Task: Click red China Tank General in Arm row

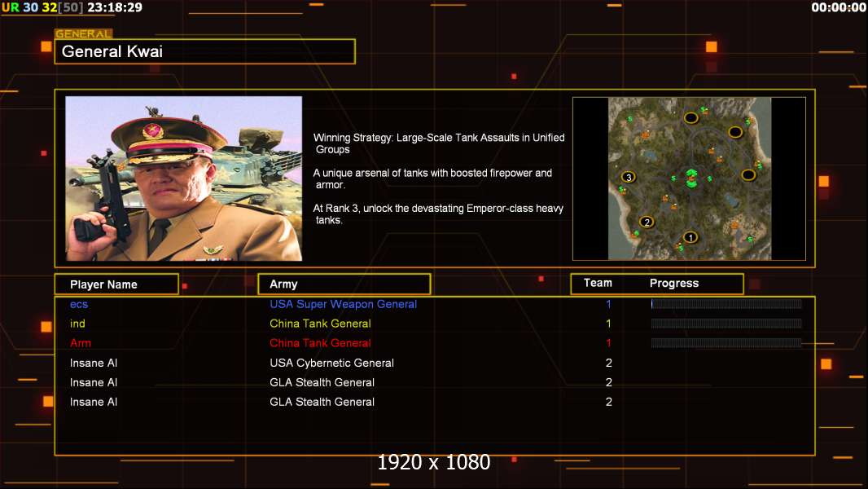Action: [320, 343]
